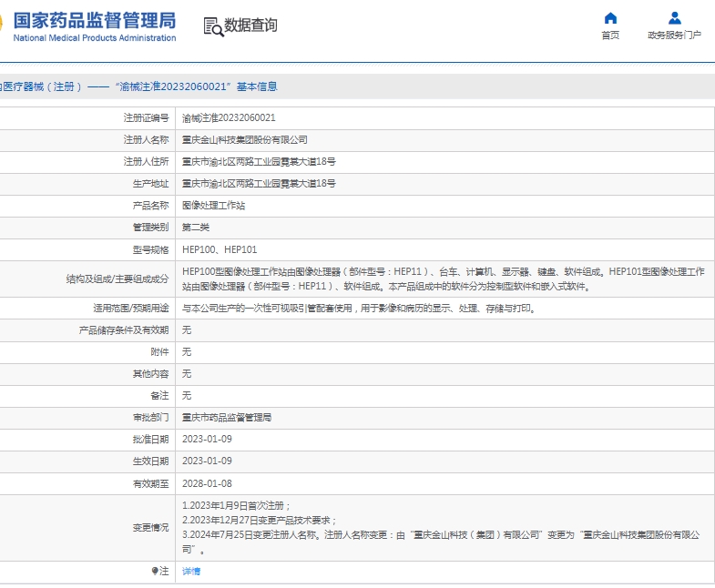Viewport: 715px width, 588px height.
Task: Click the 有效期至 label
Action: tap(150, 483)
